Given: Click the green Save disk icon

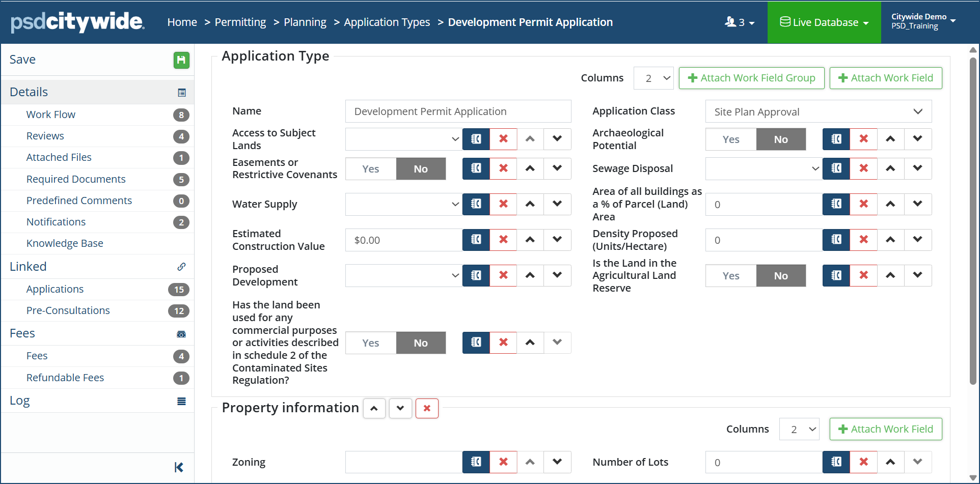Looking at the screenshot, I should point(181,60).
